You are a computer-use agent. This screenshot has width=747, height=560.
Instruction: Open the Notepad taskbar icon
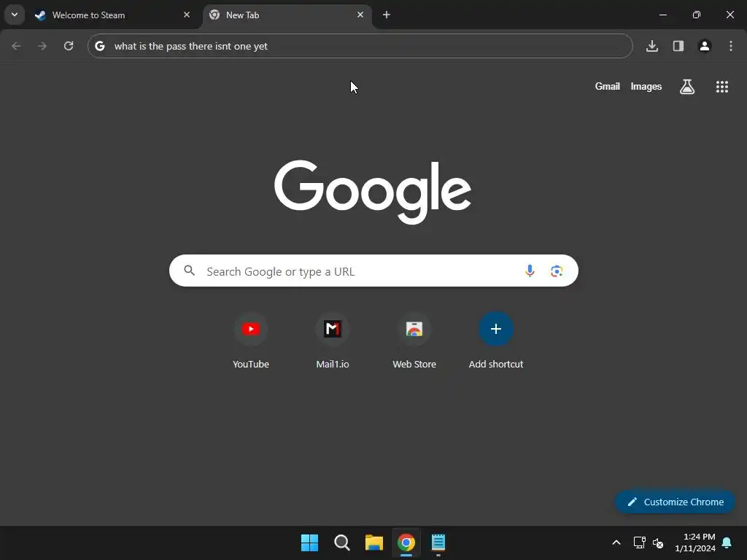pyautogui.click(x=438, y=542)
